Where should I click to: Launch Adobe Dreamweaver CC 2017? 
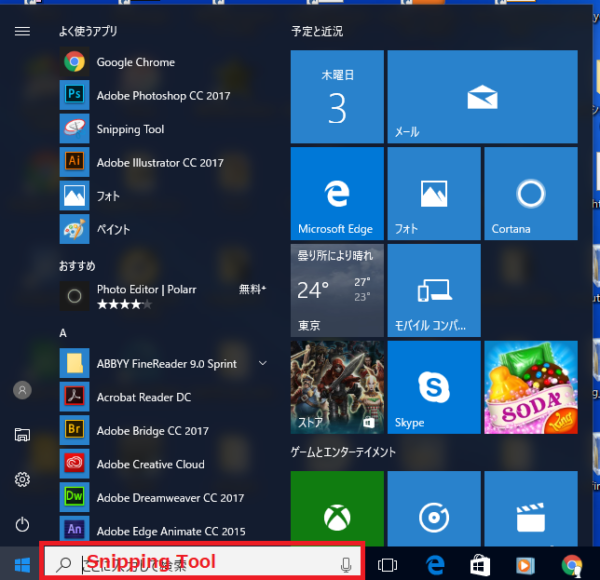tap(163, 497)
